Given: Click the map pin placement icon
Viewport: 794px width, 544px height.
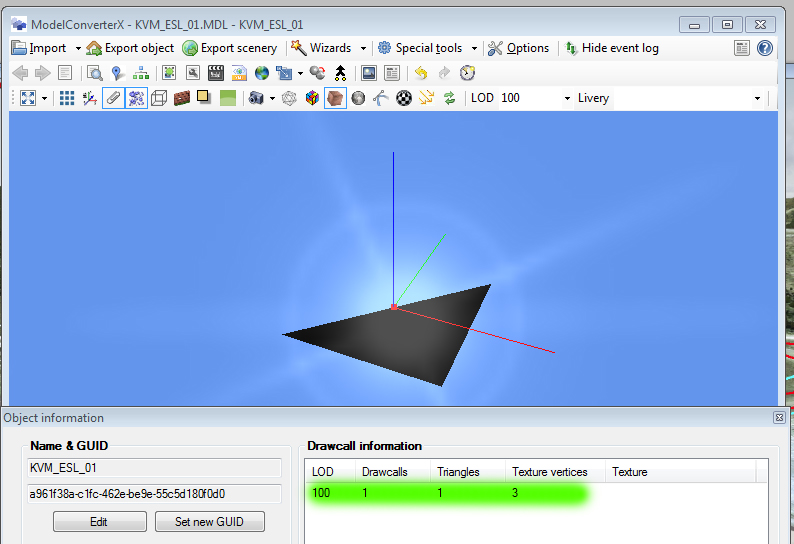Looking at the screenshot, I should coord(118,73).
